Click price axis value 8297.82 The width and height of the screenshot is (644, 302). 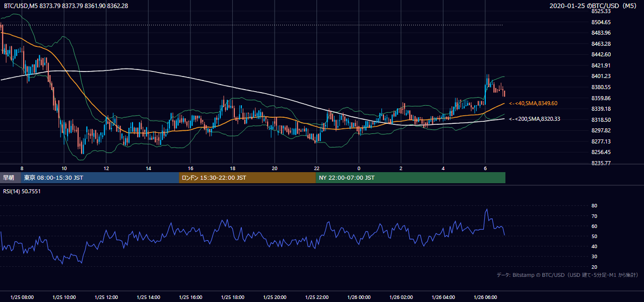(x=601, y=130)
